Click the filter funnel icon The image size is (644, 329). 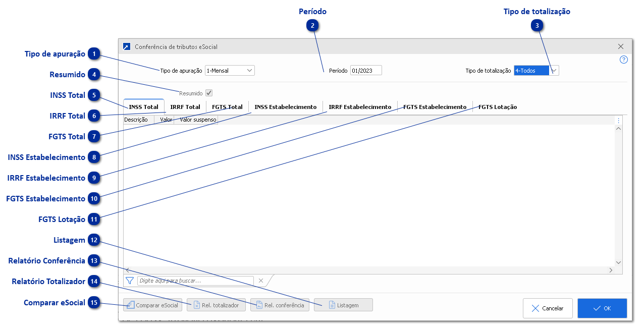tap(129, 281)
